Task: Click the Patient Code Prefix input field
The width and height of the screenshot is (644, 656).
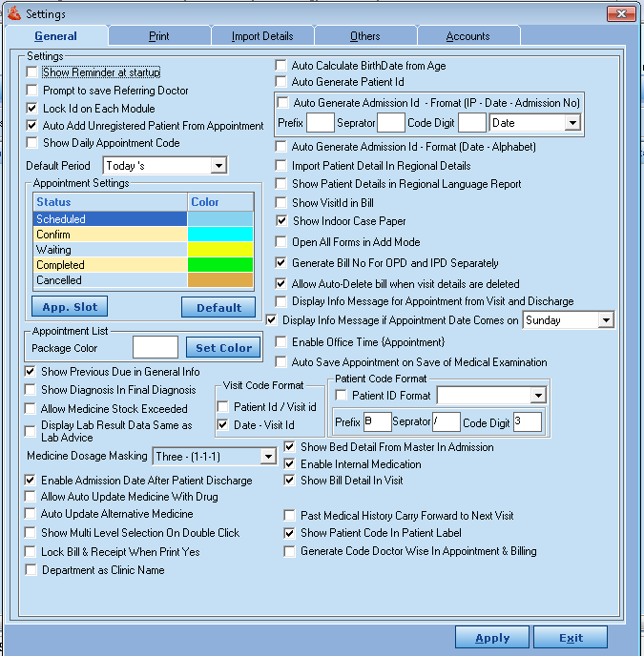Action: coord(378,421)
